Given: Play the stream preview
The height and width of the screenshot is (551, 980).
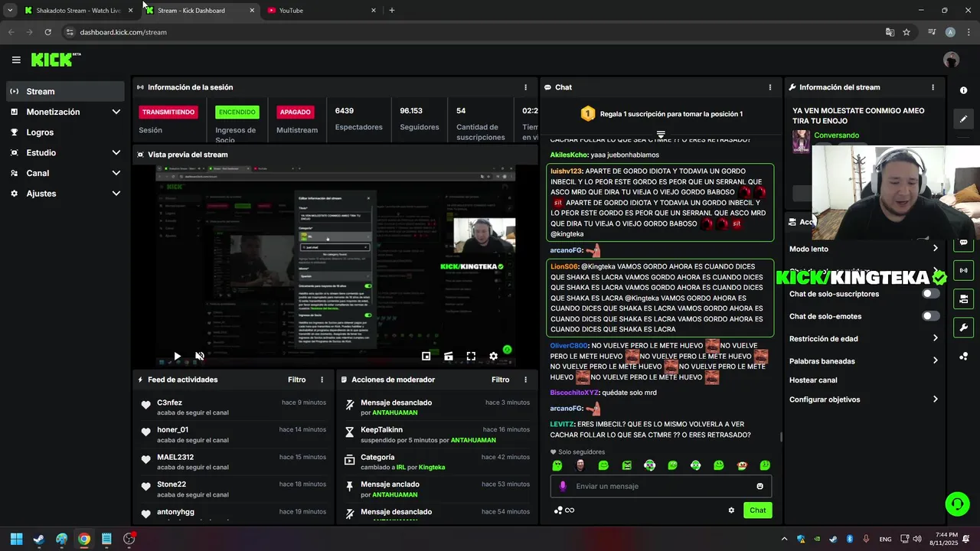Looking at the screenshot, I should [x=177, y=356].
